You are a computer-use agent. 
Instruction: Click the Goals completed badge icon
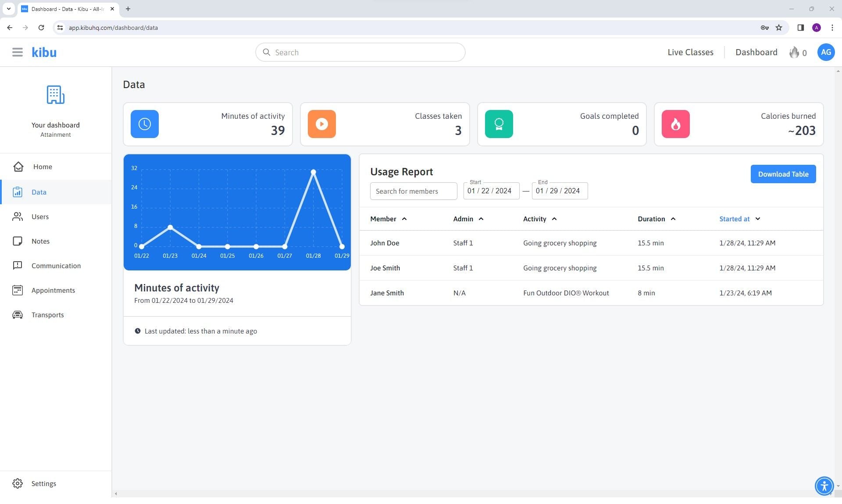point(499,124)
